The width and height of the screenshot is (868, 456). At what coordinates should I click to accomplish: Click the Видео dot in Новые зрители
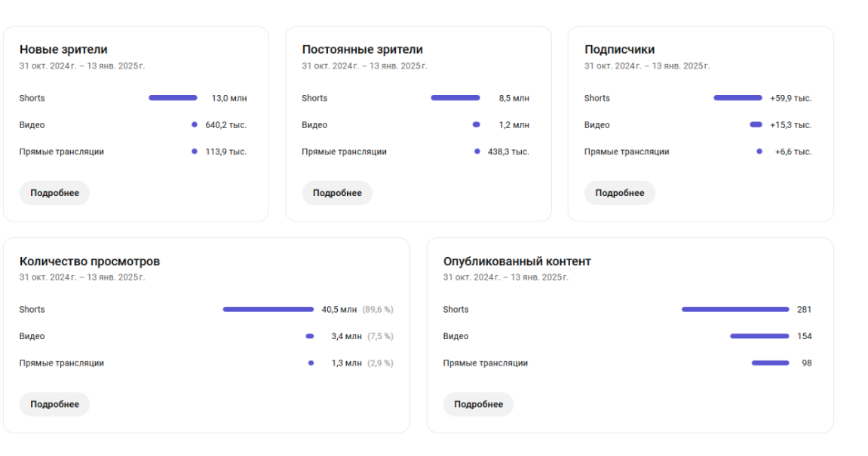click(195, 124)
